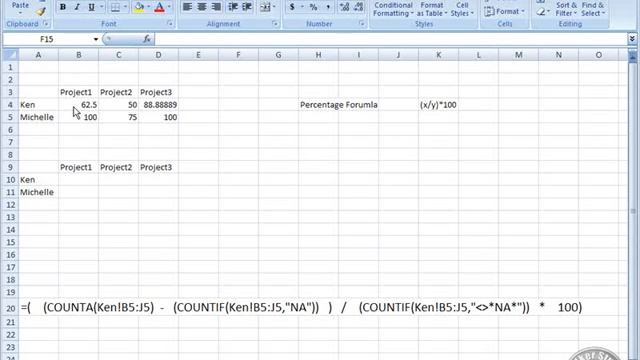Open Cell Styles gallery
This screenshot has width=640, height=360.
(x=462, y=9)
